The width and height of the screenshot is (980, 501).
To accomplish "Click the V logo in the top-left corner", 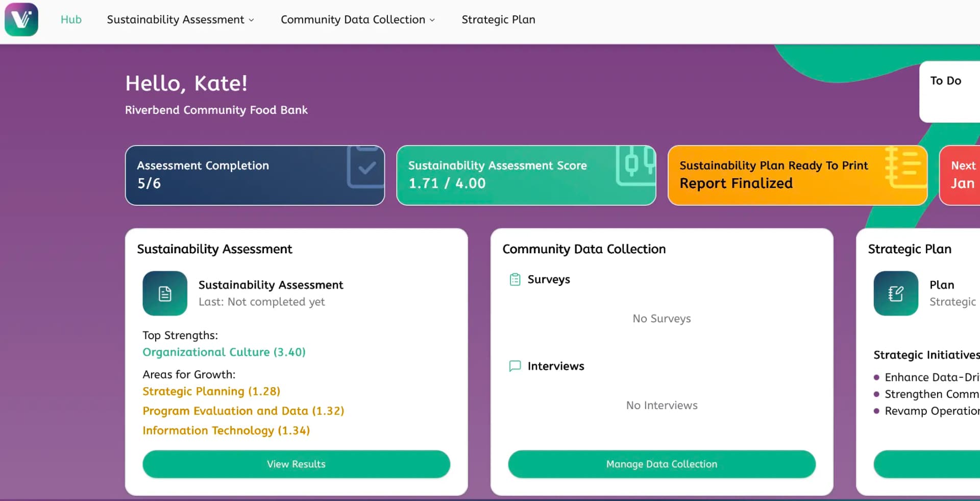I will (21, 19).
